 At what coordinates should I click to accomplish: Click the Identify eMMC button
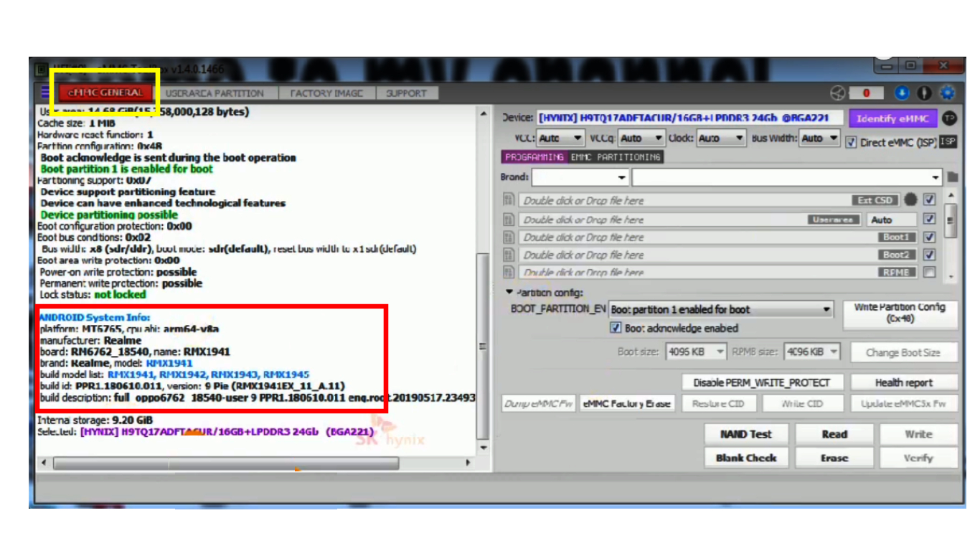[893, 118]
